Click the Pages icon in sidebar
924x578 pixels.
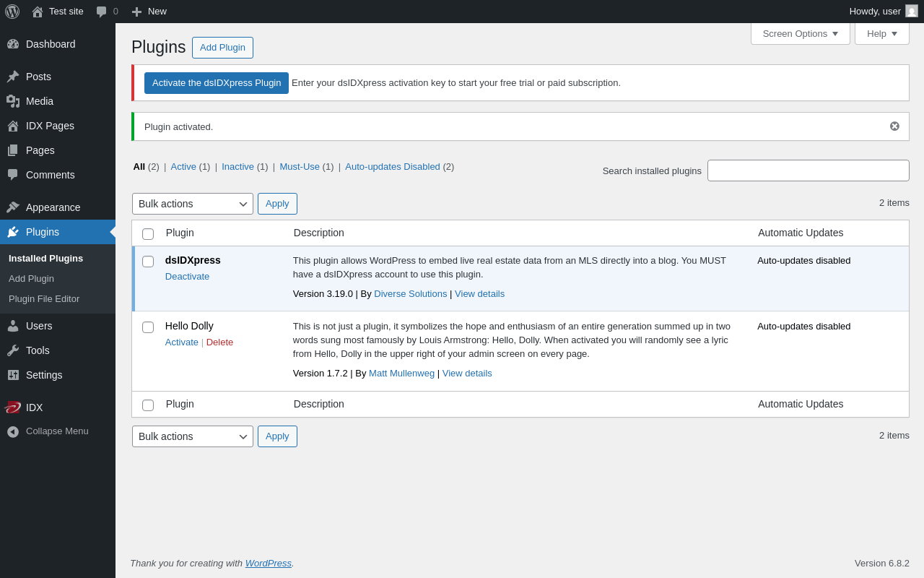pyautogui.click(x=13, y=150)
